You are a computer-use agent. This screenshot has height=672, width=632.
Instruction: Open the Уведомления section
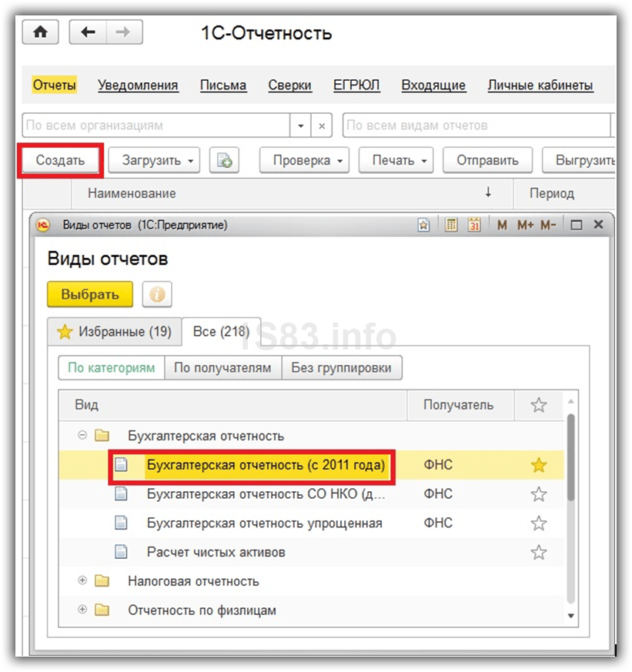coord(138,85)
